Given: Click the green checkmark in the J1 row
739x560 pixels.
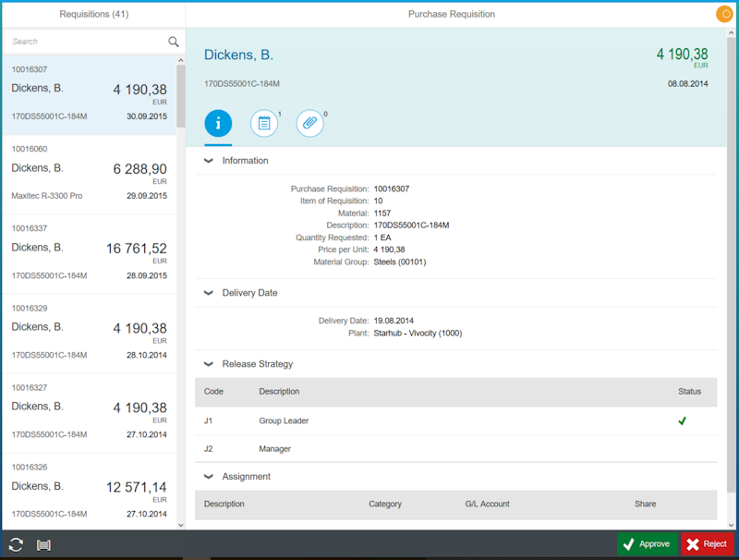Looking at the screenshot, I should (x=682, y=420).
